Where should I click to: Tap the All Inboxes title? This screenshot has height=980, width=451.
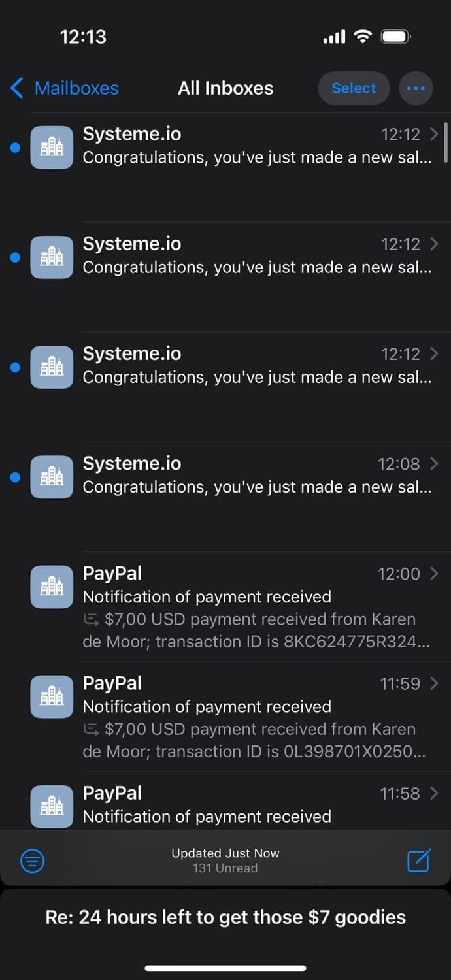(225, 88)
